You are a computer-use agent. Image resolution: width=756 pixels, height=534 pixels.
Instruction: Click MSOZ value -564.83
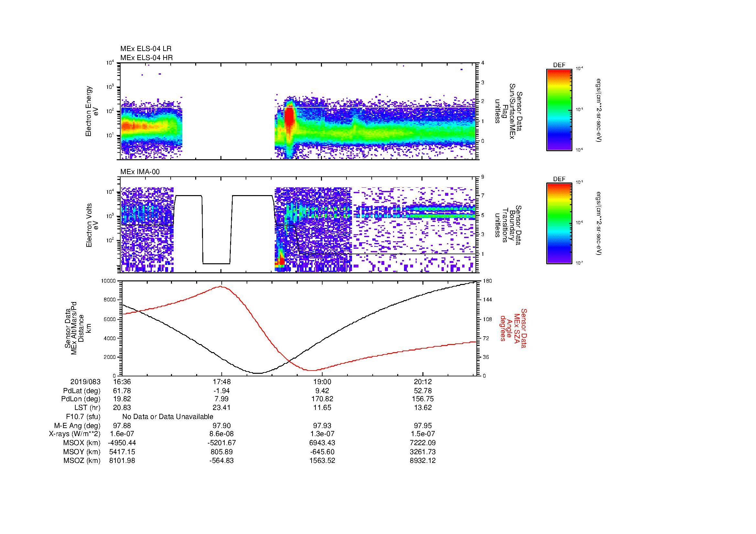click(222, 461)
